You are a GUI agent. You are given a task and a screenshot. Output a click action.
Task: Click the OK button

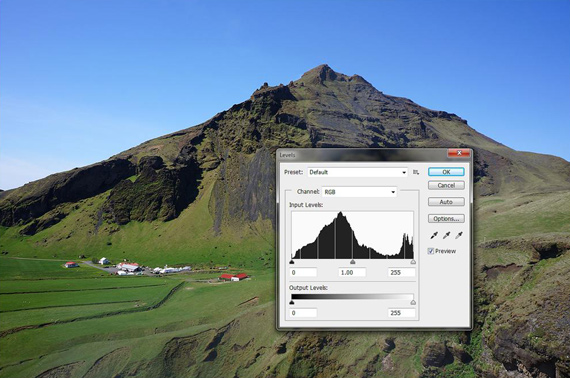point(446,172)
